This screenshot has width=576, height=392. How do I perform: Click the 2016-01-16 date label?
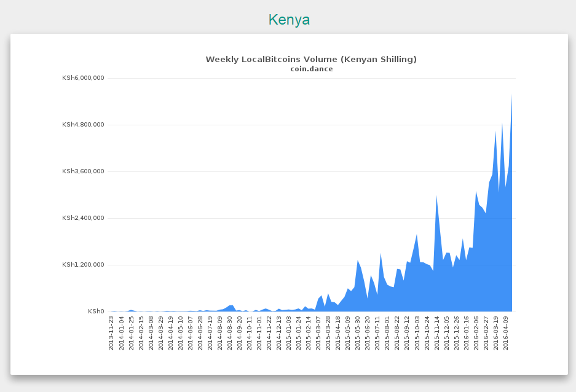[466, 333]
